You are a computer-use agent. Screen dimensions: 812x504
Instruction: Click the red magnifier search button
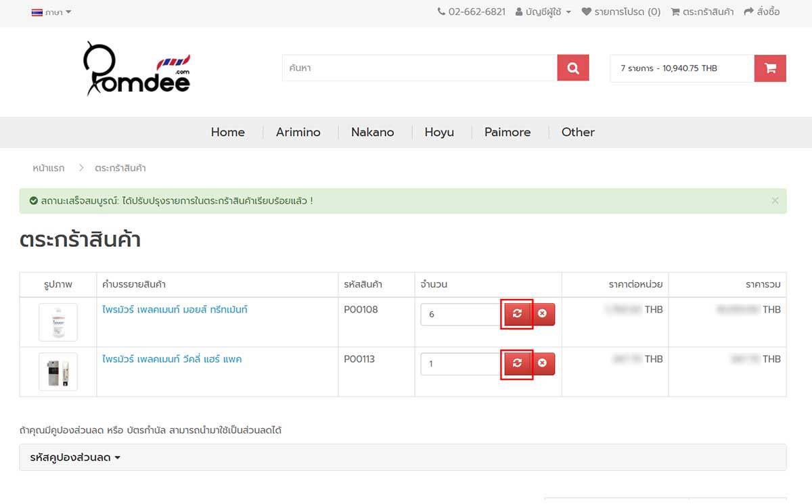(x=573, y=68)
